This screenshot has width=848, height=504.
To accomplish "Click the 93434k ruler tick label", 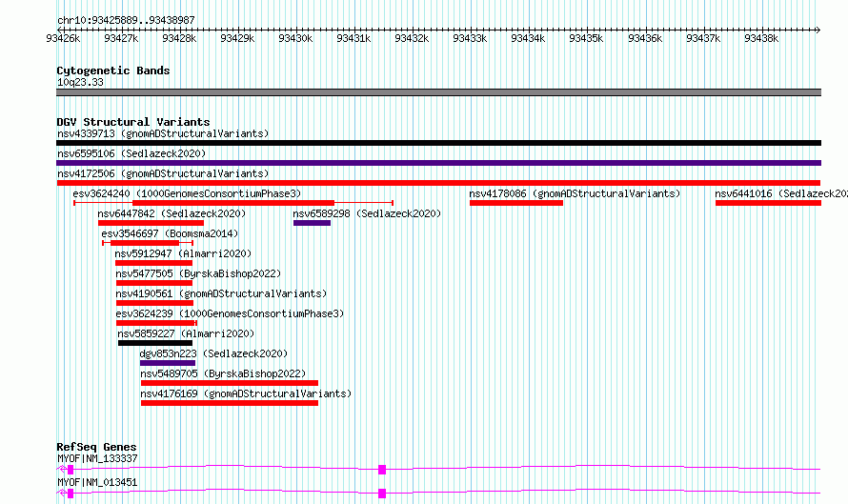I will point(529,38).
